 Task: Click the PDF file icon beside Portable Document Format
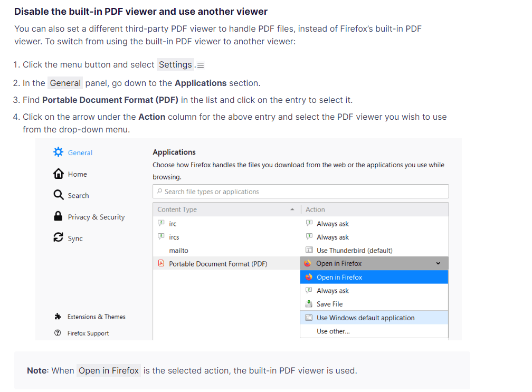tap(161, 263)
